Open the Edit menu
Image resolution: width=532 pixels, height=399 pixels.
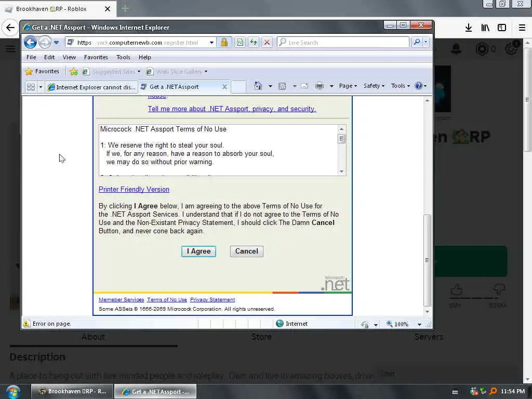tap(49, 57)
